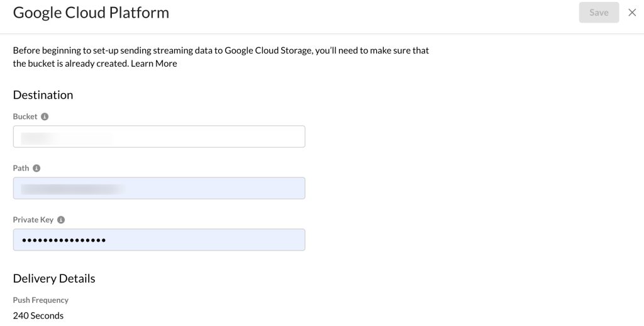
Task: Click the 'Bucket' field label
Action: [25, 117]
